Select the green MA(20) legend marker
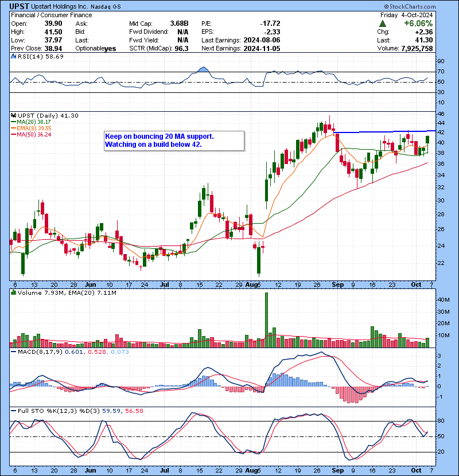 point(14,122)
